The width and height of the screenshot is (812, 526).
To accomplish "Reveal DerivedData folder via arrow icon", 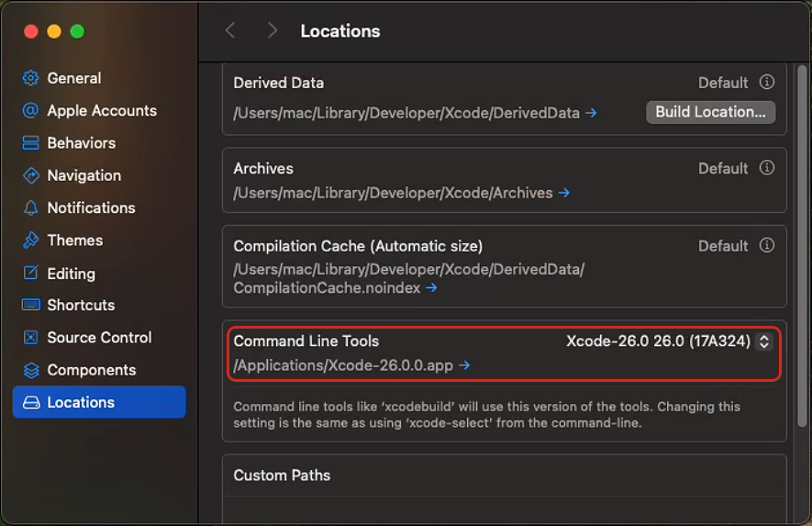I will [591, 113].
